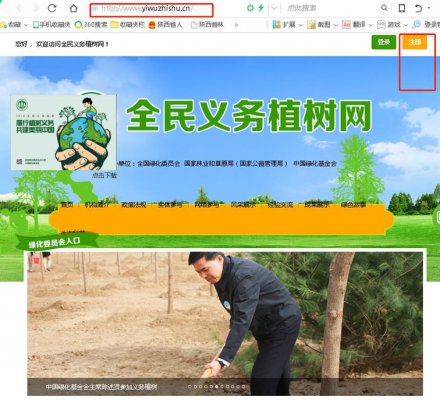Screen dimensions: 440x400
Task: Expand the 收藏 favorites dropdown arrow
Action: [x=26, y=25]
